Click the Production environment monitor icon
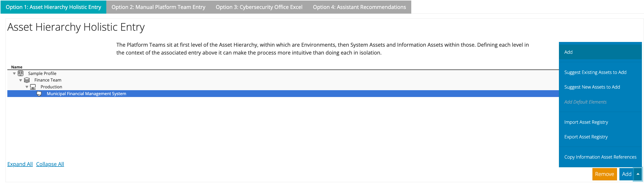Viewport: 644px width, 183px height. (x=33, y=87)
